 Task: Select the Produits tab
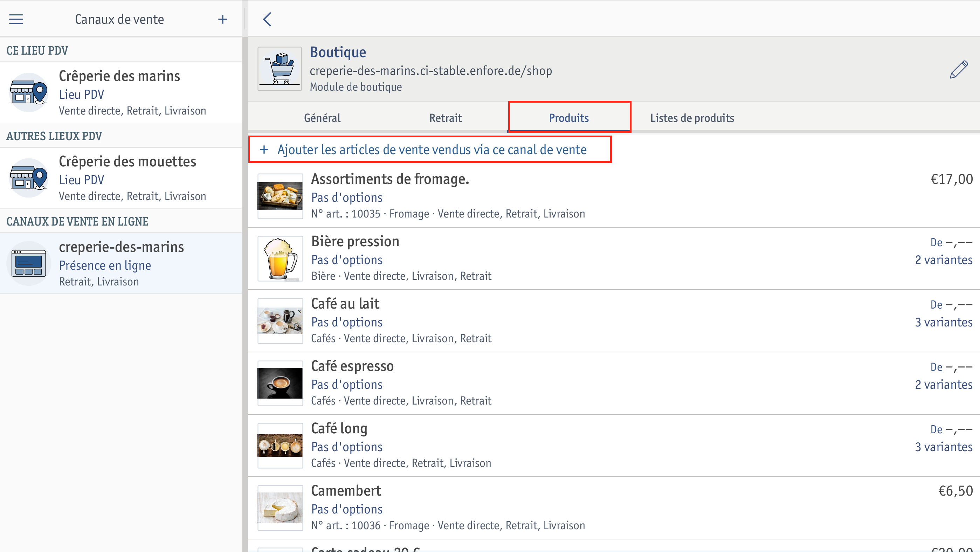tap(569, 118)
